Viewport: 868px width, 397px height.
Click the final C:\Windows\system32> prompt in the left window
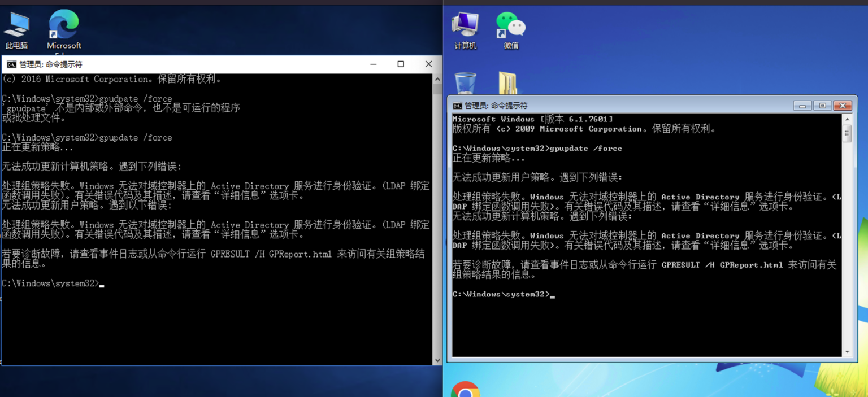click(50, 283)
